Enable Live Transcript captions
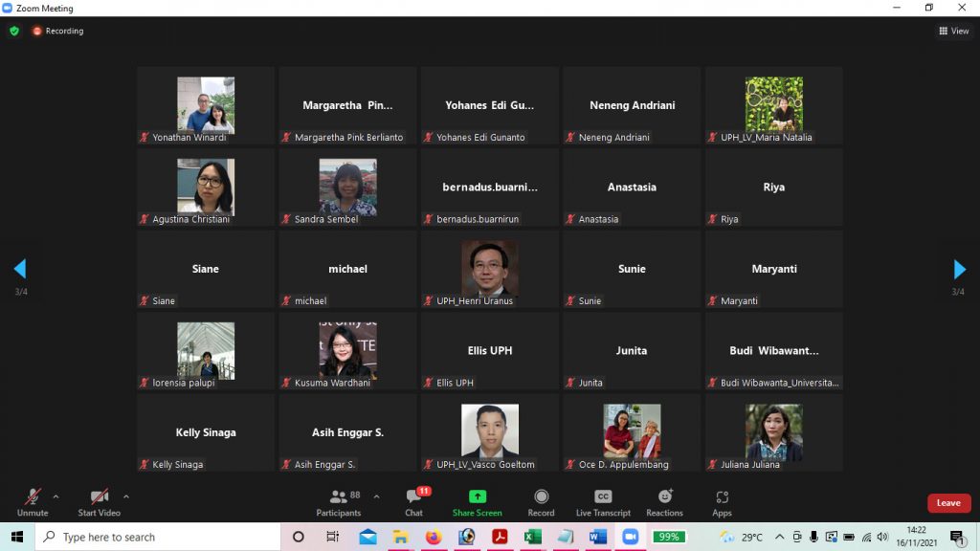The image size is (980, 551). (603, 501)
